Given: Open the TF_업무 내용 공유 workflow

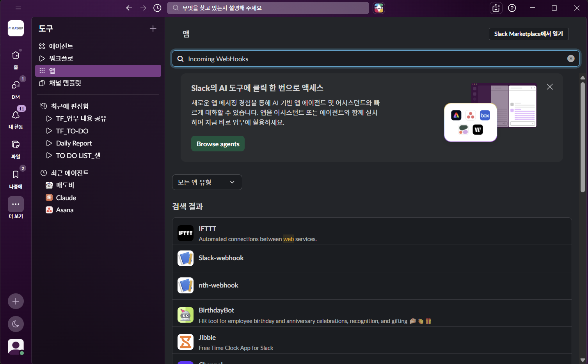Looking at the screenshot, I should (x=98, y=119).
